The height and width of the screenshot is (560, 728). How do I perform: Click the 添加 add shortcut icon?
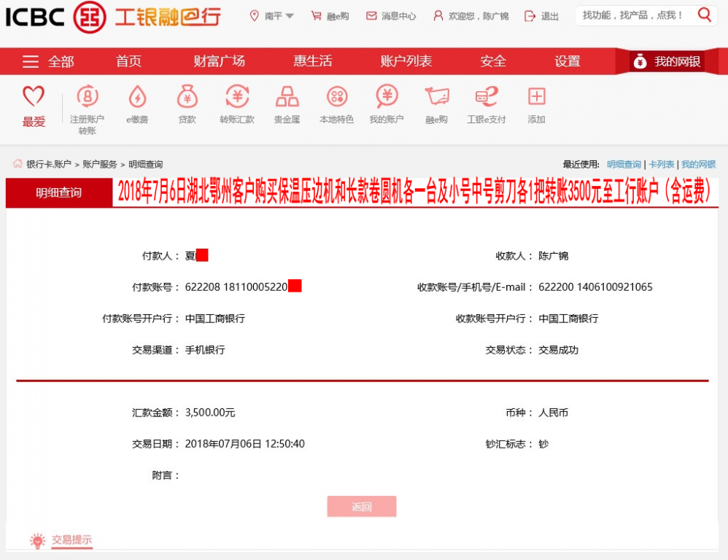536,104
